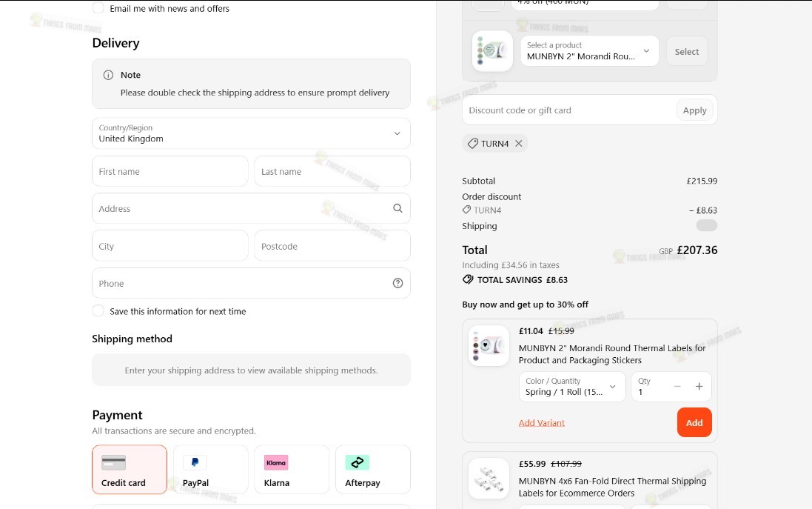Click the Credit card payment icon
This screenshot has width=812, height=509.
[x=113, y=462]
